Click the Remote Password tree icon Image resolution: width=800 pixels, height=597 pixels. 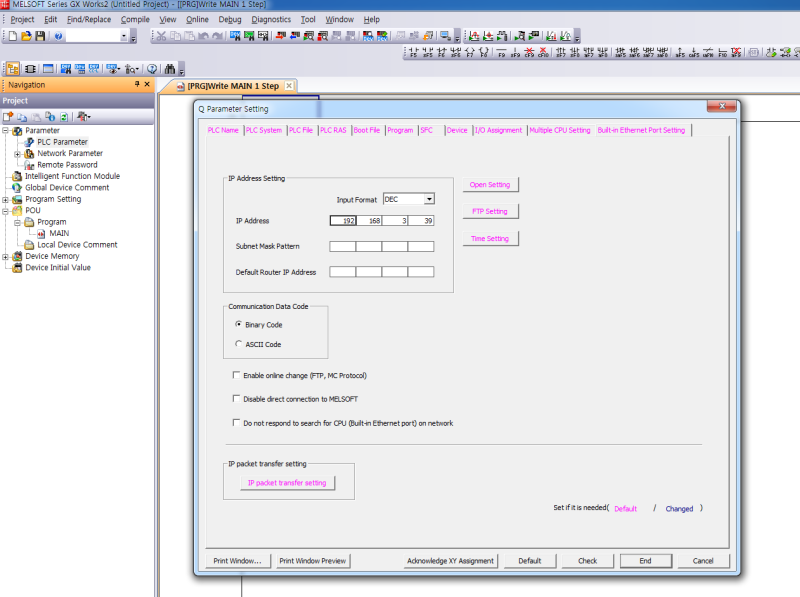tap(29, 165)
